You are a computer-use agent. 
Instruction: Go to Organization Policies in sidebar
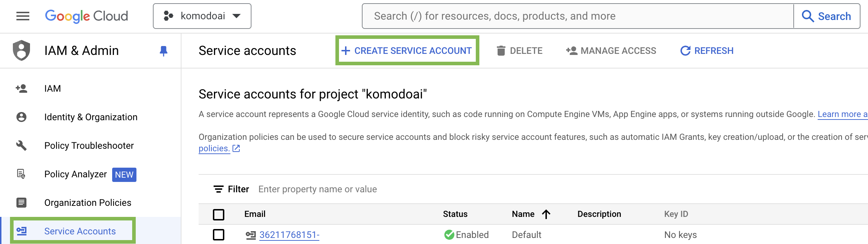[88, 203]
